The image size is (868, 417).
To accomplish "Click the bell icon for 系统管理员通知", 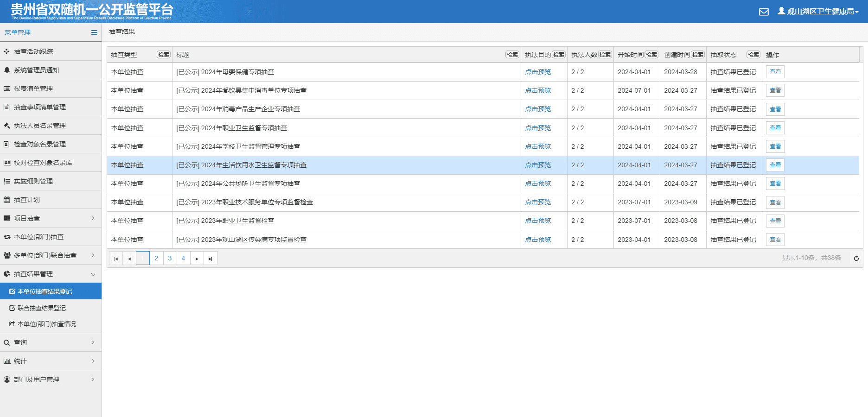I will [7, 70].
